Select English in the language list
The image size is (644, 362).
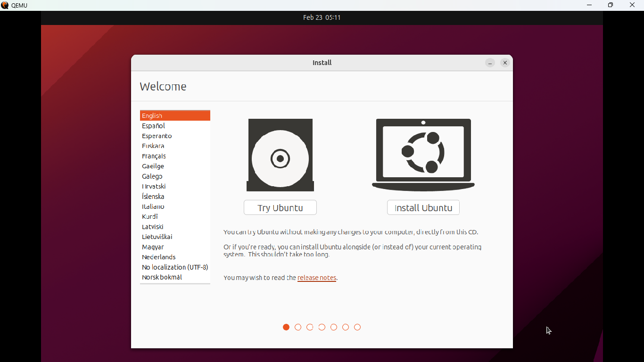pos(175,115)
